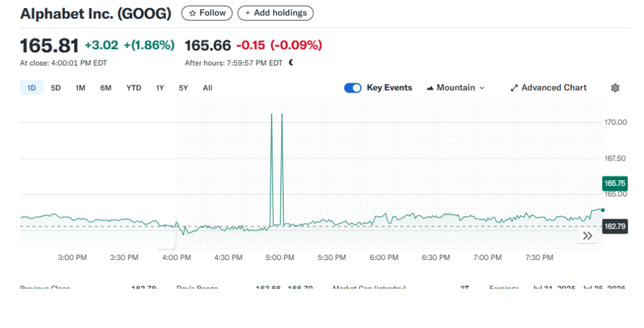Select the All time range
Image resolution: width=644 pixels, height=328 pixels.
point(208,88)
